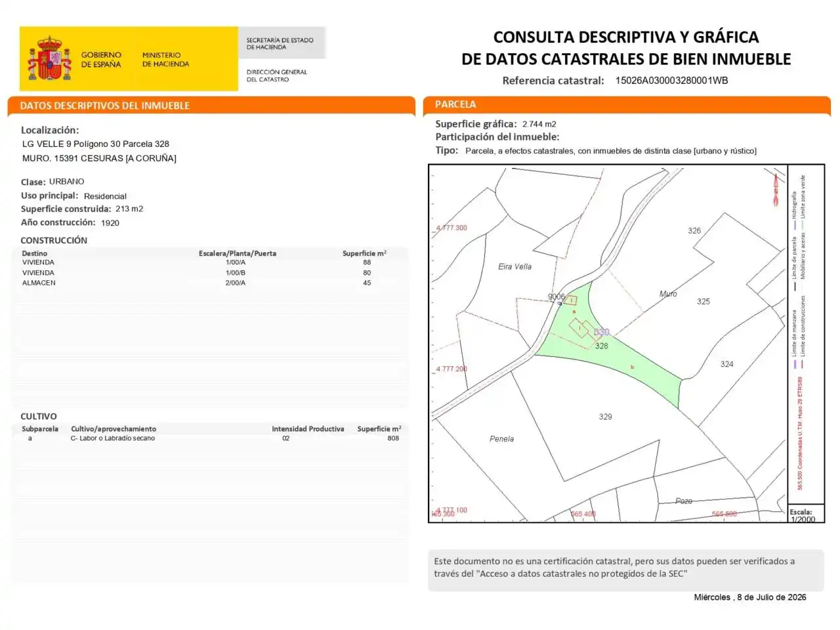Click the 'Muro' place name on map

tap(668, 294)
